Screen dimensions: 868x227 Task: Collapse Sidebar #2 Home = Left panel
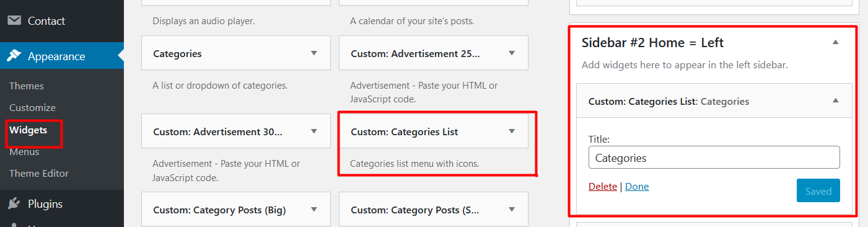835,42
